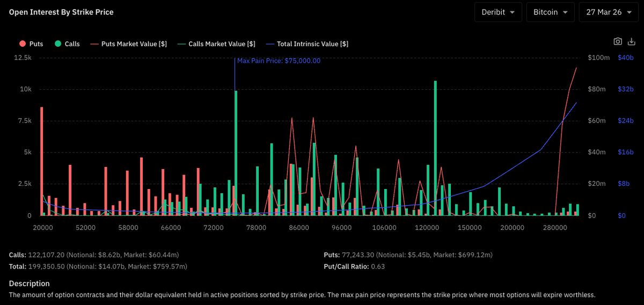Click the Max Pain Price $75,000 marker
Image resolution: width=644 pixels, height=305 pixels.
pos(279,61)
